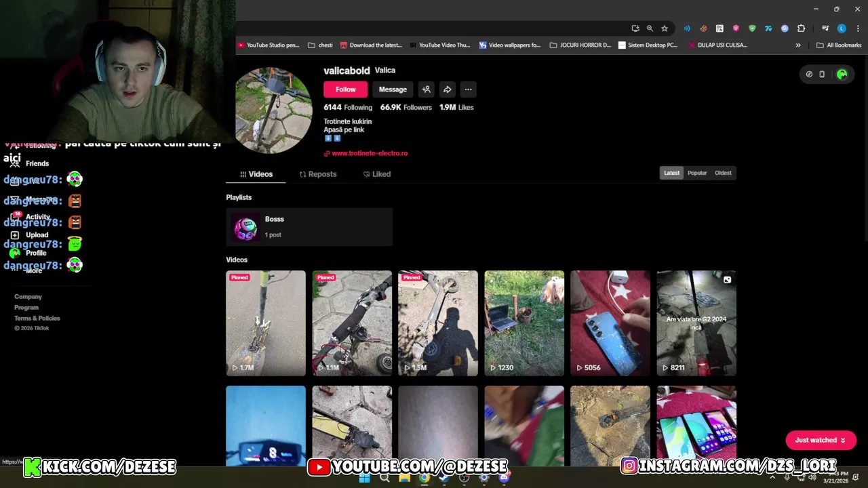
Task: Open the Chrome profile L avatar
Action: click(x=842, y=28)
